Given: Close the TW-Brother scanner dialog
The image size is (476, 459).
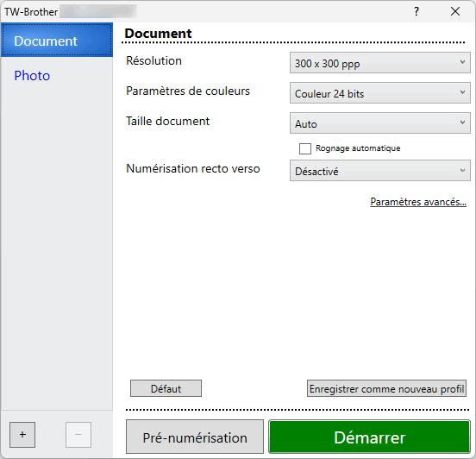Looking at the screenshot, I should 455,11.
